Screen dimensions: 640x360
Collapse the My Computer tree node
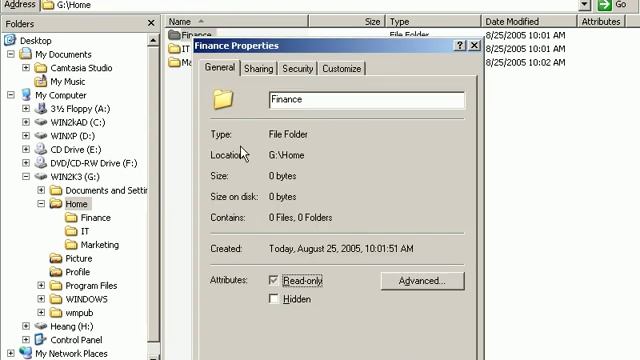tap(11, 95)
